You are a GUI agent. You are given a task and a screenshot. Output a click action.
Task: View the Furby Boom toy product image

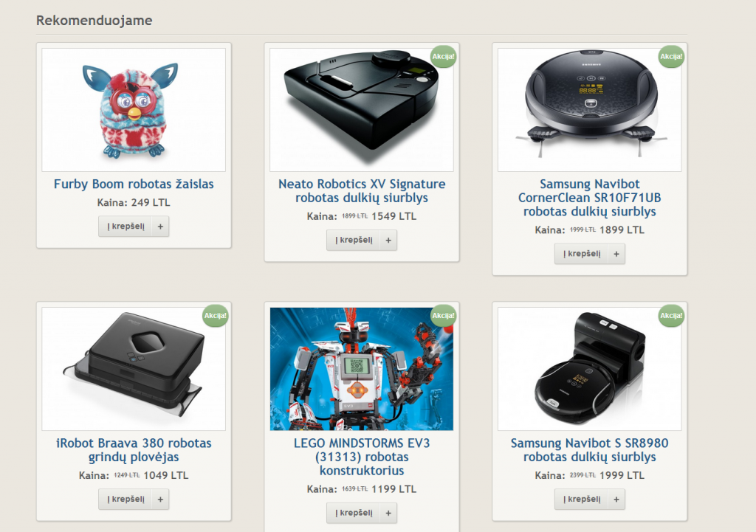134,110
